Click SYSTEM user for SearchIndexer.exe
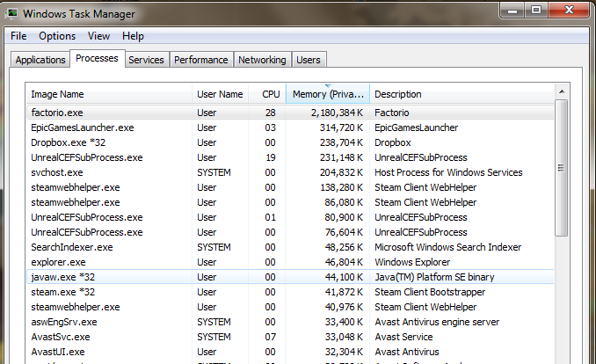596x364 pixels. pos(214,247)
